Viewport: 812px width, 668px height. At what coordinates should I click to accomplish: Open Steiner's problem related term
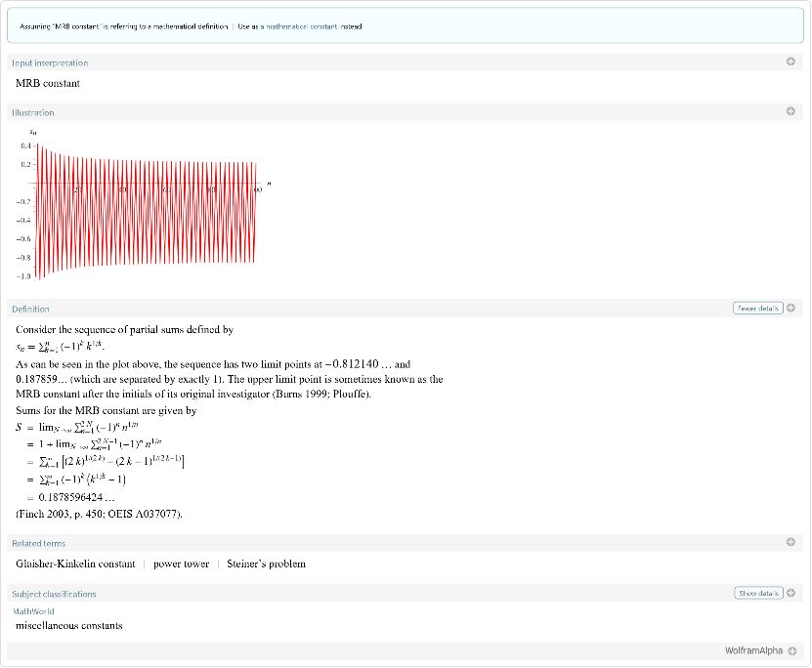[x=266, y=564]
